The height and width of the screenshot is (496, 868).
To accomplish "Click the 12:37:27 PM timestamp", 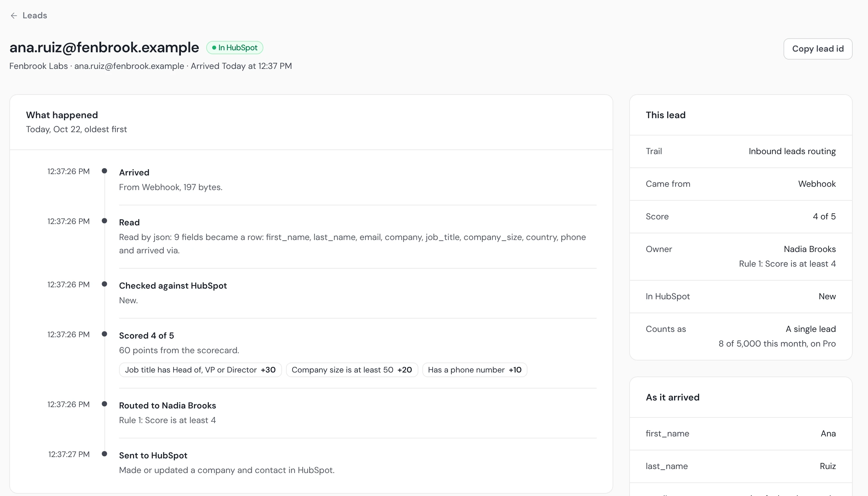I will [69, 454].
